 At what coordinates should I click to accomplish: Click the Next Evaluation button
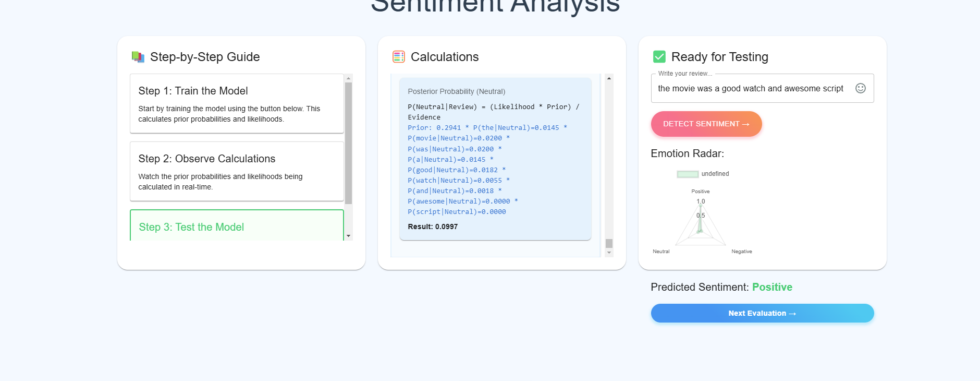pos(762,313)
